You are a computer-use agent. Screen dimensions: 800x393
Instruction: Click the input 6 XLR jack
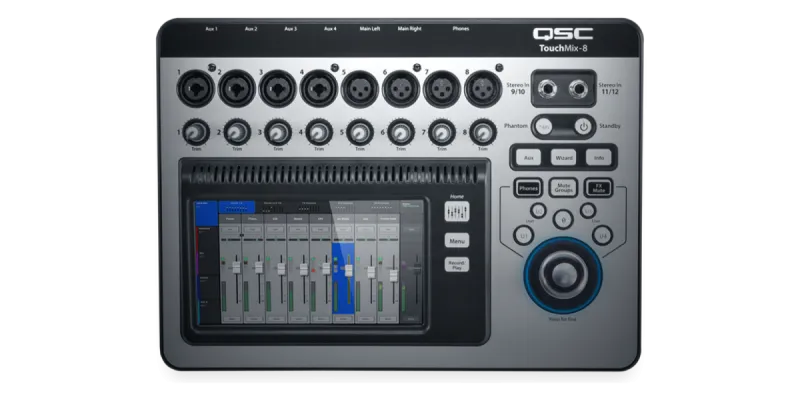tap(401, 89)
